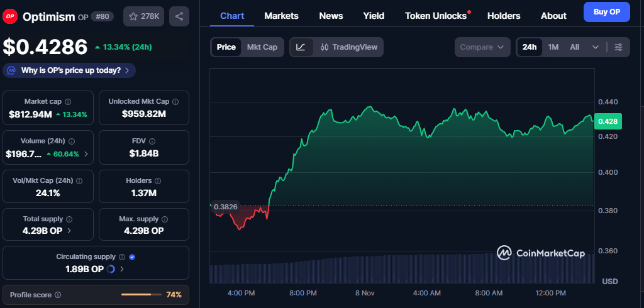Go to Token Unlocks tab
This screenshot has height=308, width=644.
(x=436, y=16)
